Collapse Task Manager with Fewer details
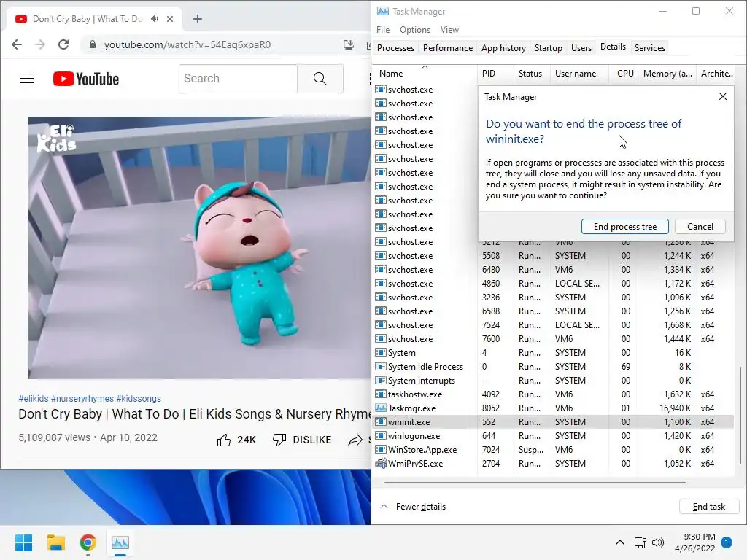The image size is (747, 560). pyautogui.click(x=414, y=507)
